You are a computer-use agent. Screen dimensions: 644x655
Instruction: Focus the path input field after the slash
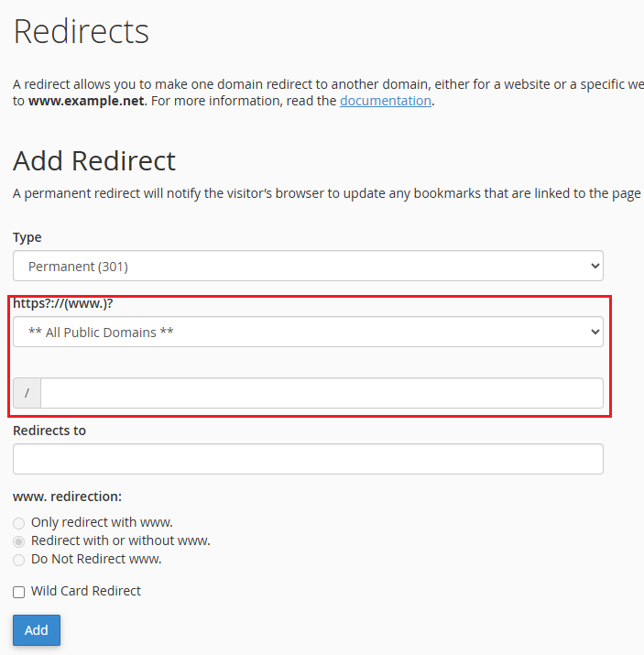pyautogui.click(x=322, y=393)
